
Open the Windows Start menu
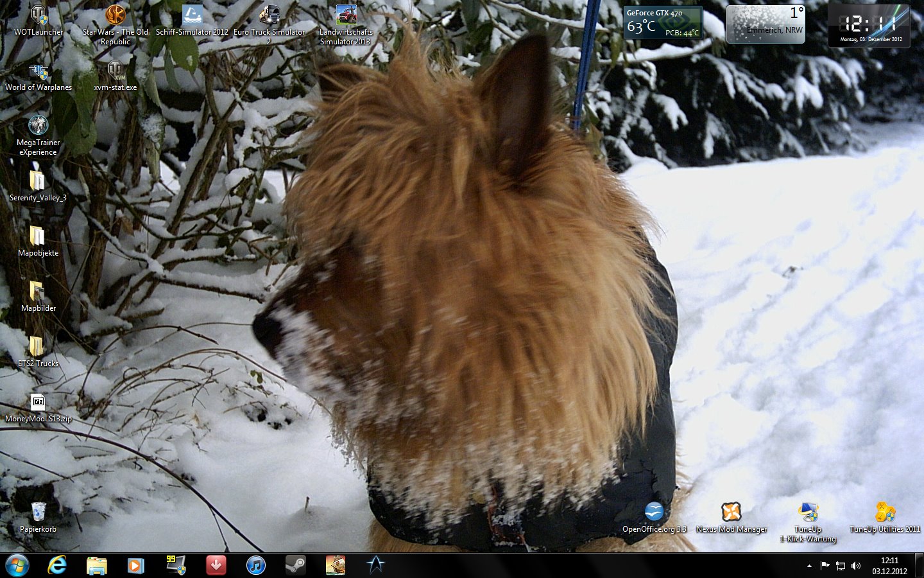tap(17, 565)
